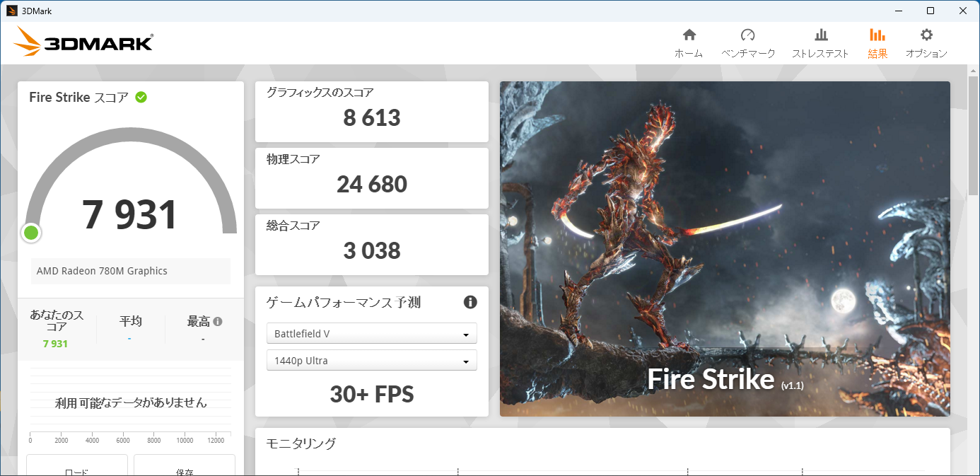980x476 pixels.
Task: Click the 保存 save button
Action: [x=185, y=465]
